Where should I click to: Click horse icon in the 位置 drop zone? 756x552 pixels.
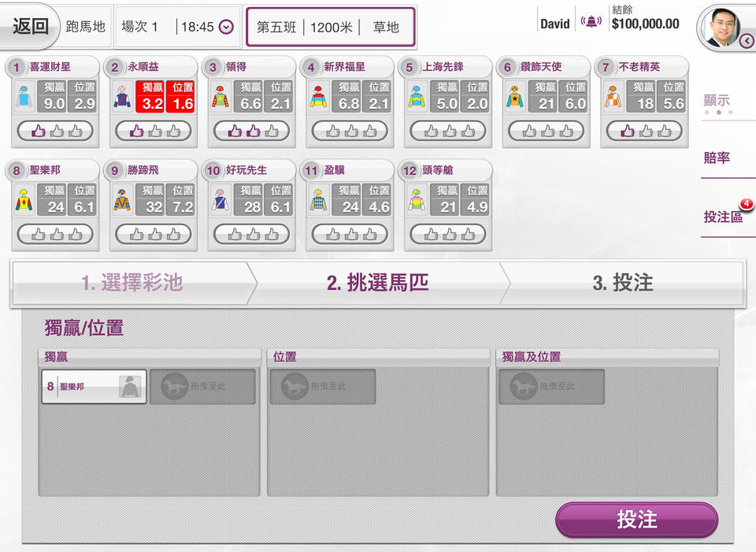click(x=287, y=387)
